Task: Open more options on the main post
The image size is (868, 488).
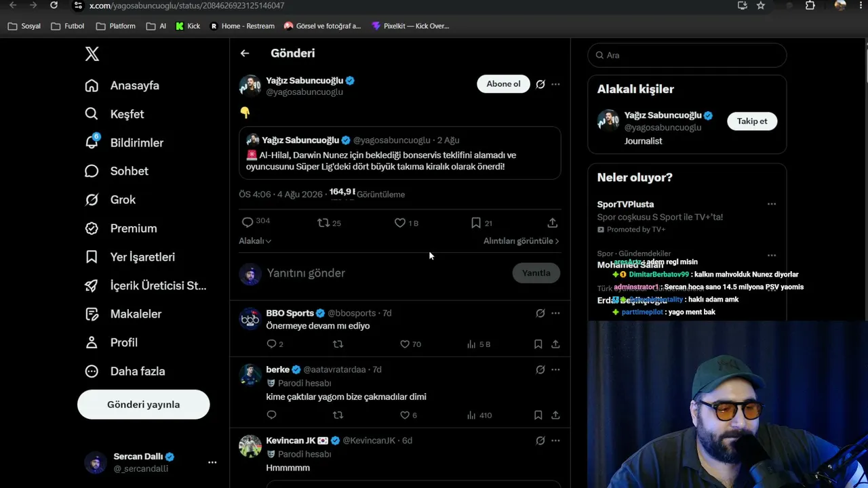Action: [x=555, y=84]
